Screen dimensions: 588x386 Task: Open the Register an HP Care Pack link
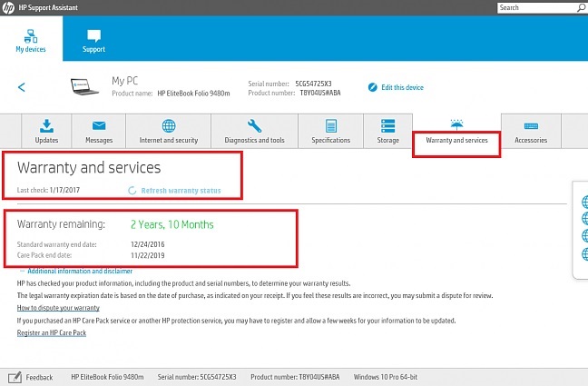(x=52, y=332)
